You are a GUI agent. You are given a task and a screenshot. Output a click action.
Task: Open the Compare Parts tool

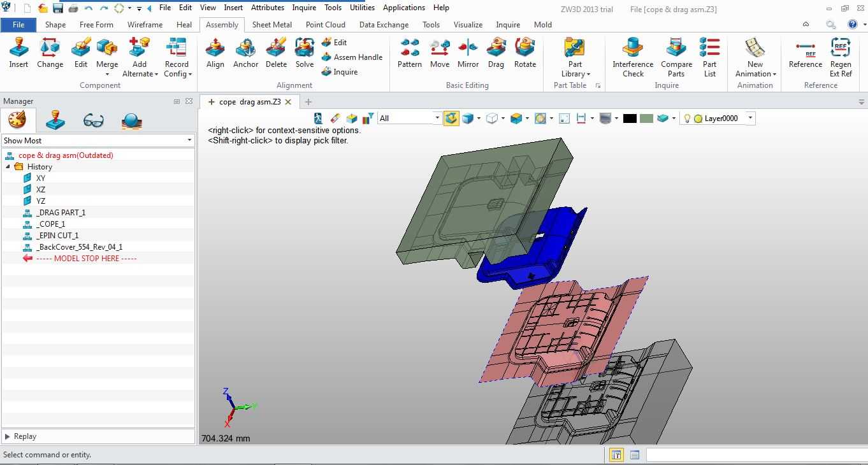[676, 57]
